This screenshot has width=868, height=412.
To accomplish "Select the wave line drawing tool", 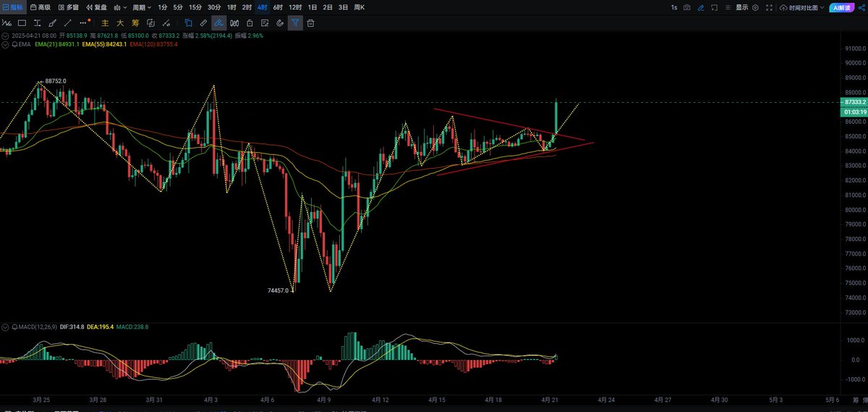I will (7, 23).
